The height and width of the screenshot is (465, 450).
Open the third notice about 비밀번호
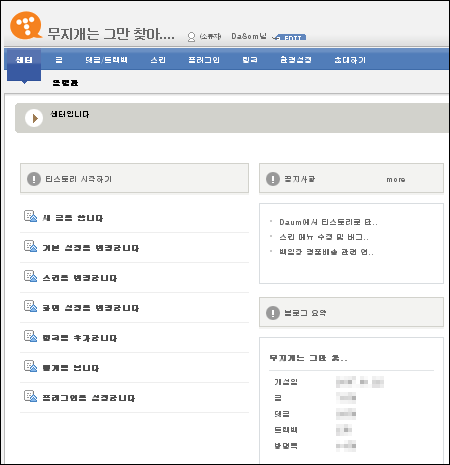[326, 252]
